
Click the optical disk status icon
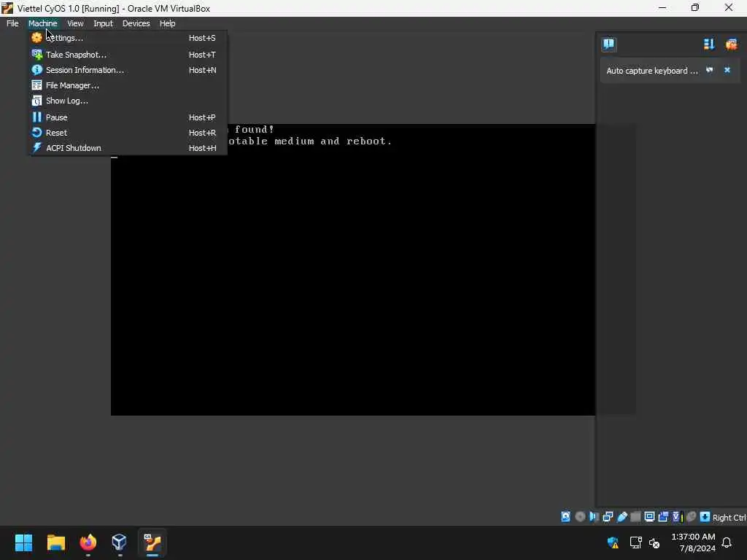click(580, 517)
